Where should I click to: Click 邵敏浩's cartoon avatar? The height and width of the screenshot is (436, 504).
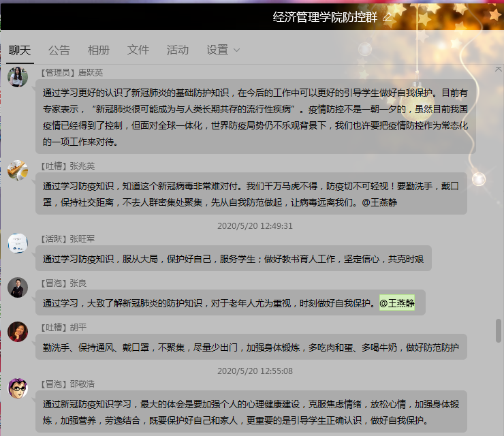pos(18,388)
